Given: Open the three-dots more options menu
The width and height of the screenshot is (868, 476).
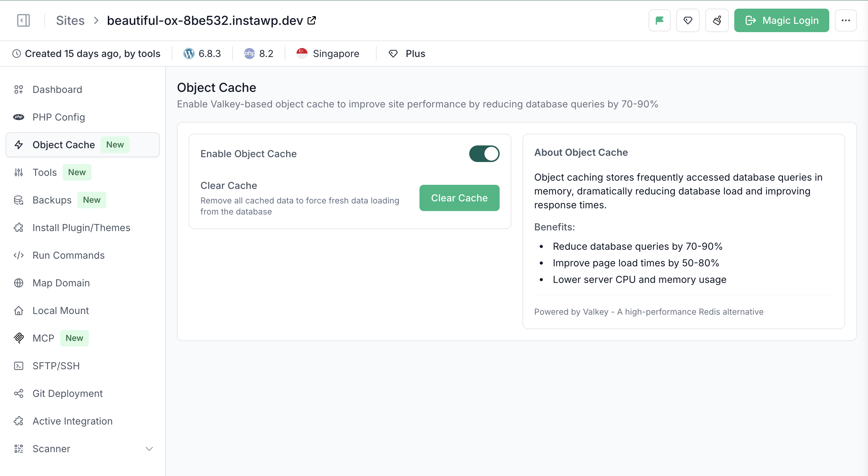Looking at the screenshot, I should click(846, 20).
